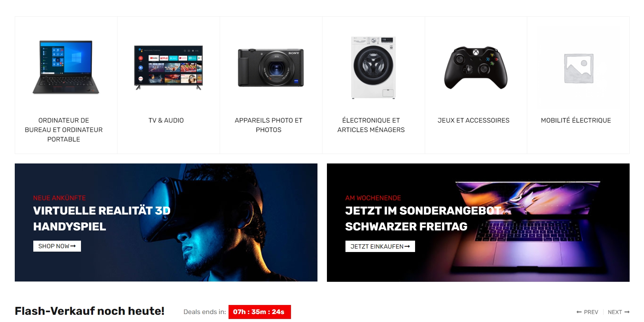This screenshot has height=322, width=644.
Task: Click the SHOP NOW button
Action: 57,246
